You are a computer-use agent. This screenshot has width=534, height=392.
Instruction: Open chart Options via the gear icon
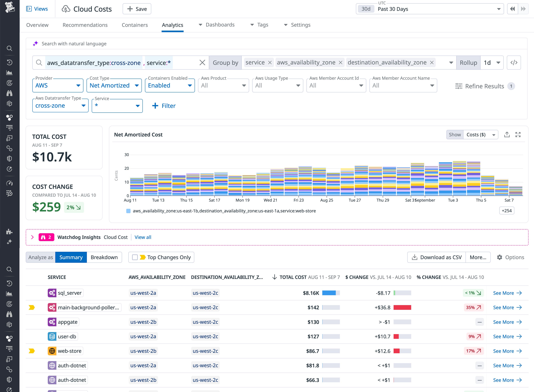pyautogui.click(x=500, y=257)
